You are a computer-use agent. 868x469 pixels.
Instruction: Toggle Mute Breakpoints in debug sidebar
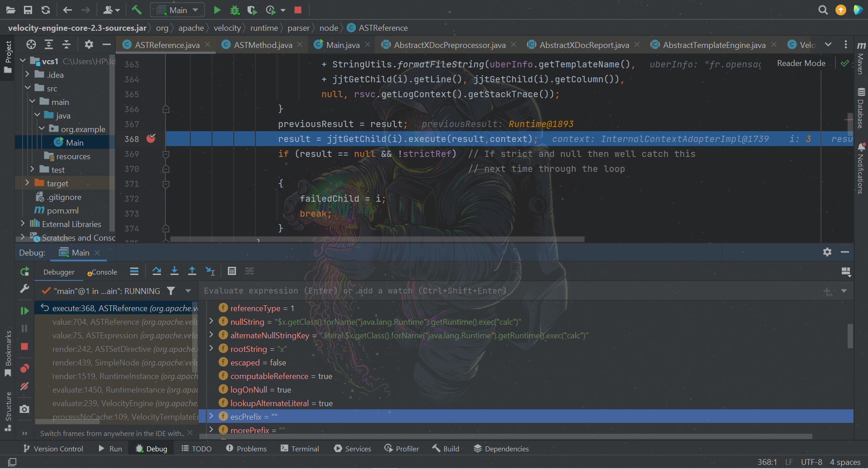click(x=24, y=386)
